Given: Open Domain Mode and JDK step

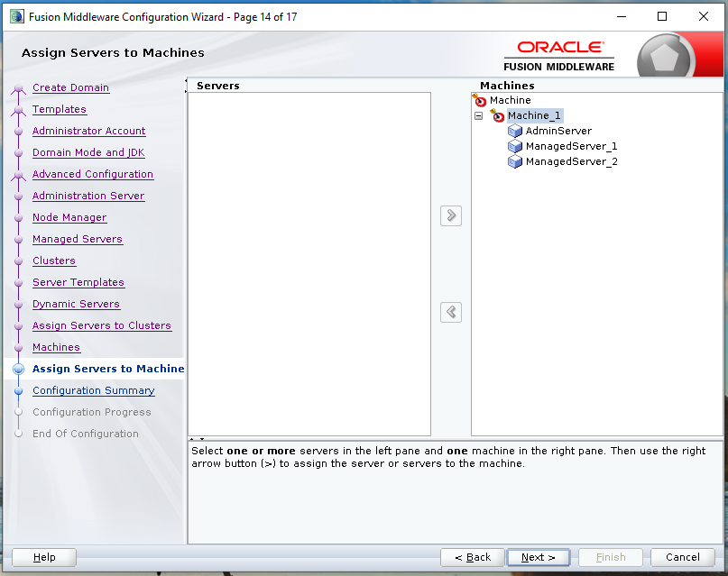Looking at the screenshot, I should (x=88, y=152).
